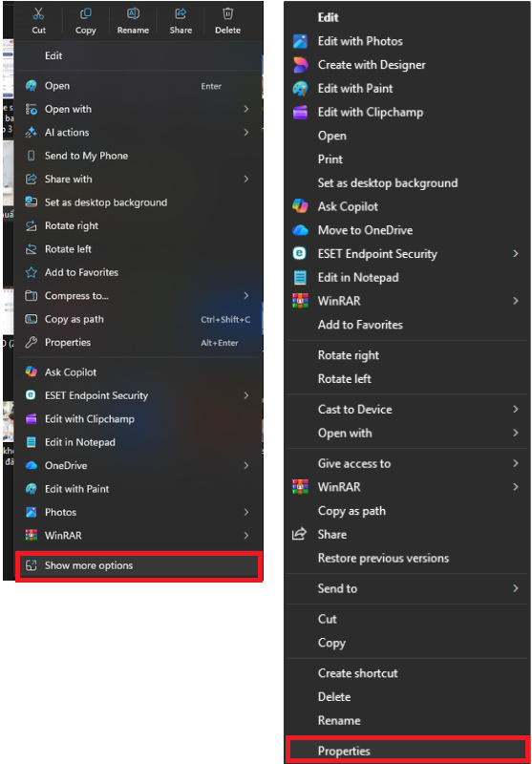532x764 pixels.
Task: Select Edit with Photos icon entry
Action: click(x=359, y=41)
